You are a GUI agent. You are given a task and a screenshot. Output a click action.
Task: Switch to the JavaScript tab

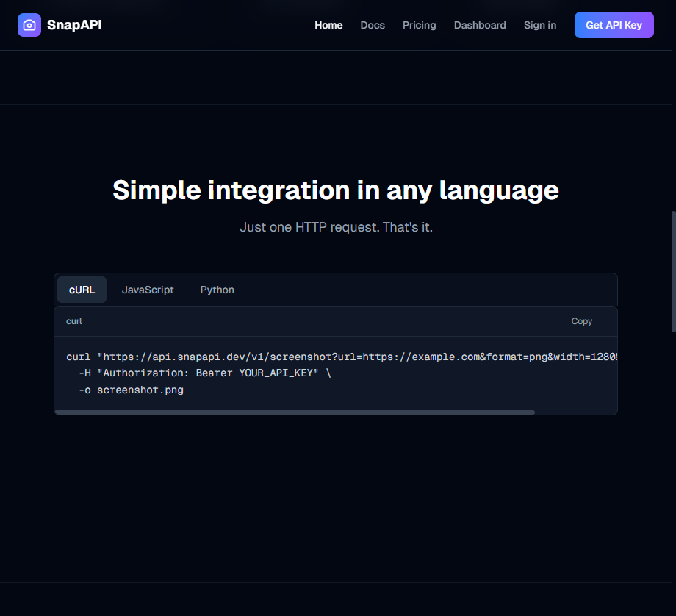click(x=147, y=290)
